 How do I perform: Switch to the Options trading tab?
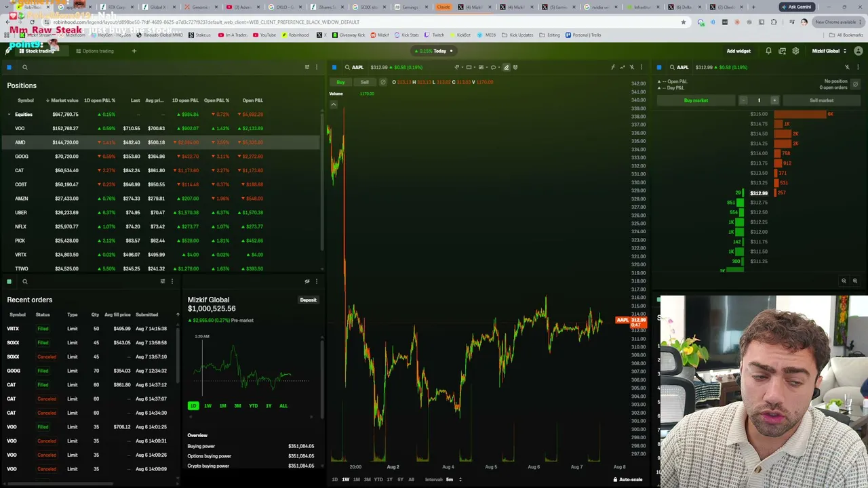pyautogui.click(x=95, y=51)
